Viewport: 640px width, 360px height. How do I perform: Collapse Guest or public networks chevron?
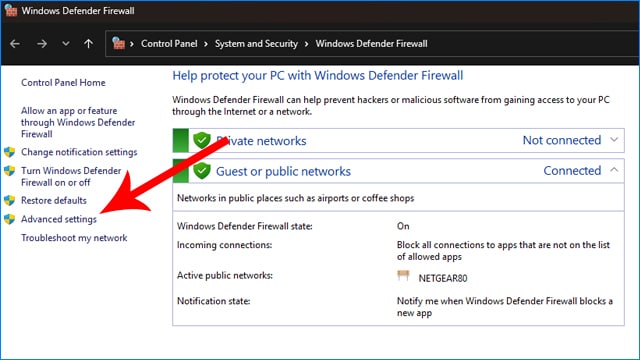614,170
